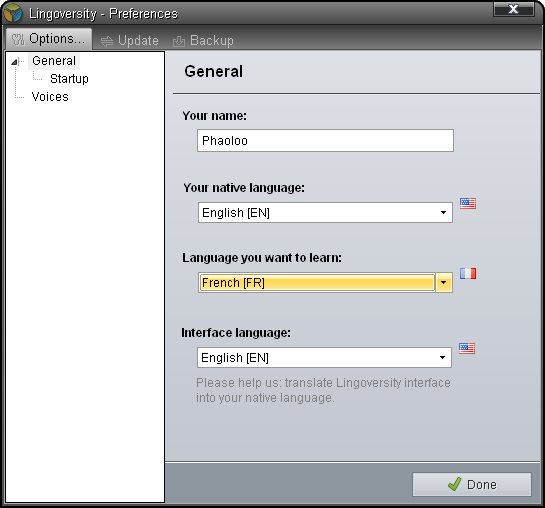Click the US flag beside interface language
This screenshot has height=508, width=545.
point(467,348)
